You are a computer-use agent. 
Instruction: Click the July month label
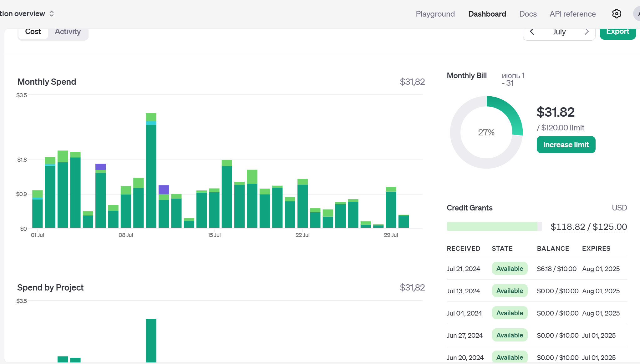click(559, 32)
